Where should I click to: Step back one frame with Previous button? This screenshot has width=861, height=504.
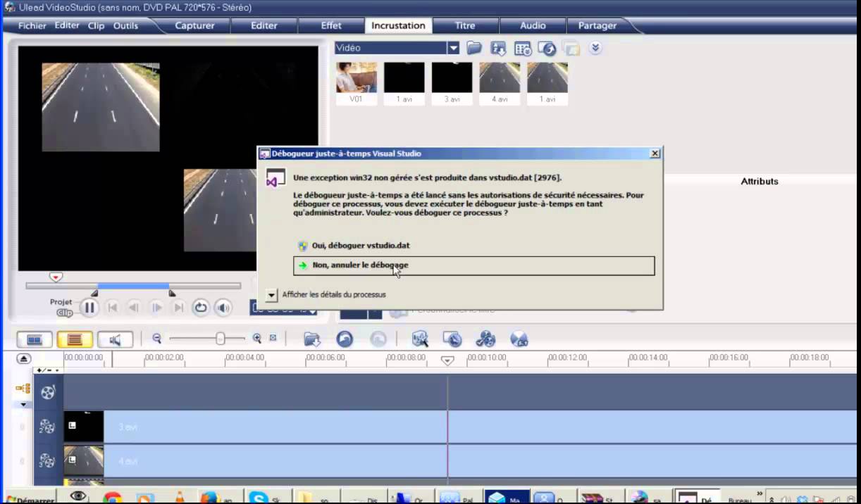[x=134, y=308]
